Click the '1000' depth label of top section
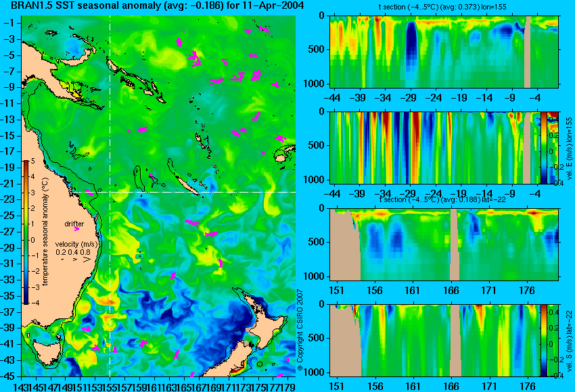 point(316,84)
